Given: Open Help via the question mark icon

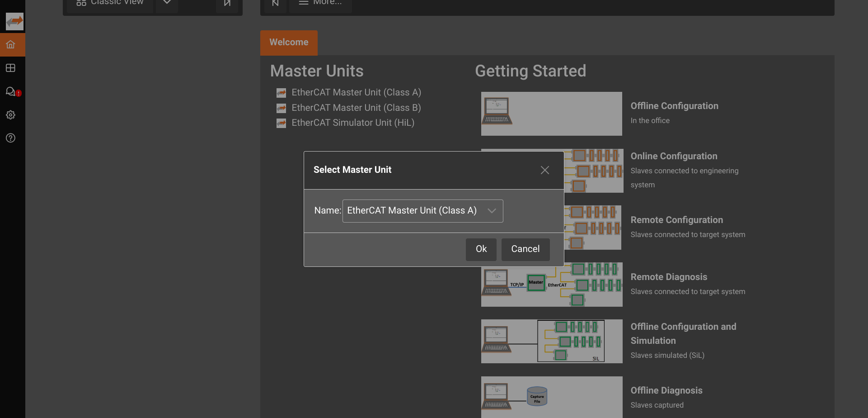Looking at the screenshot, I should click(x=10, y=138).
